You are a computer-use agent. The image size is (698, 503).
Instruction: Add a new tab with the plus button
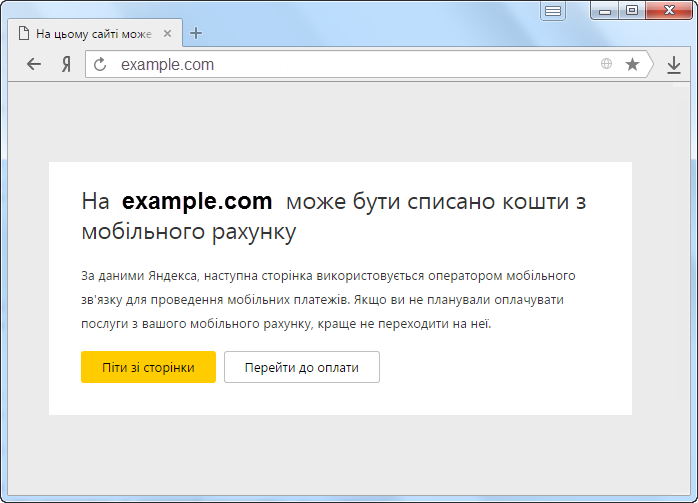click(x=196, y=33)
